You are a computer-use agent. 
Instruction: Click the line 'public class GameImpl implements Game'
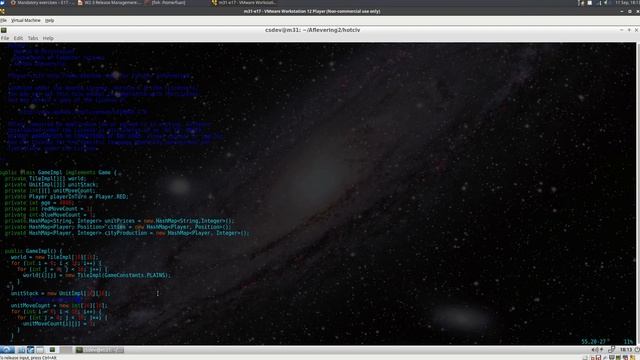(x=58, y=173)
